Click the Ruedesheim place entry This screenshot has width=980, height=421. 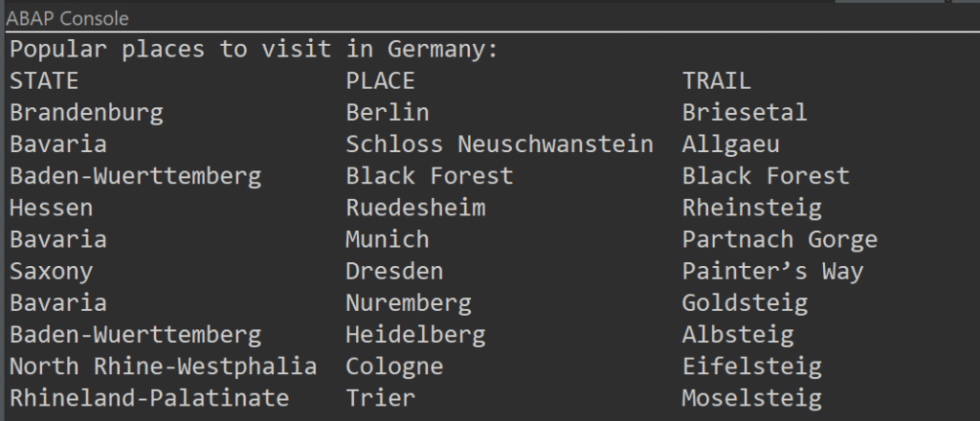(415, 208)
